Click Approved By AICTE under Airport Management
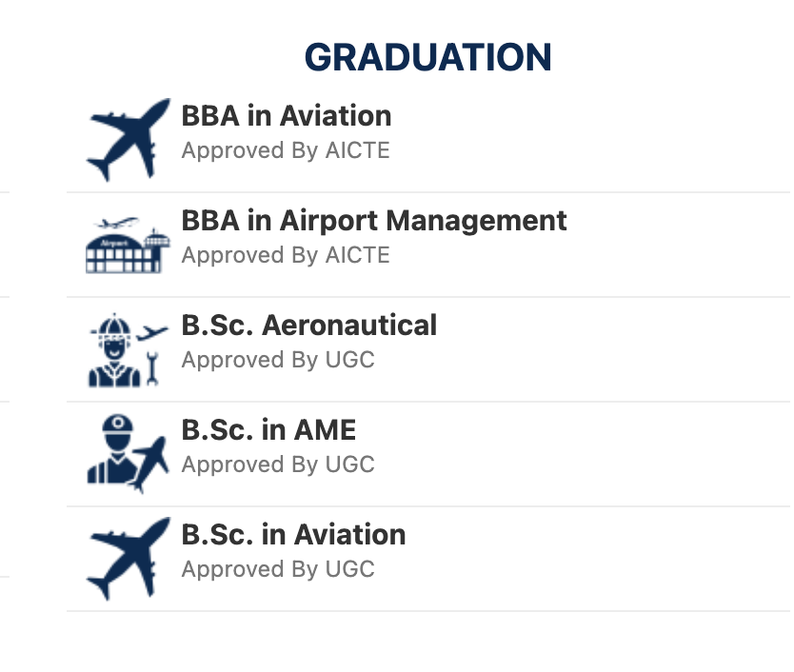 coord(286,255)
